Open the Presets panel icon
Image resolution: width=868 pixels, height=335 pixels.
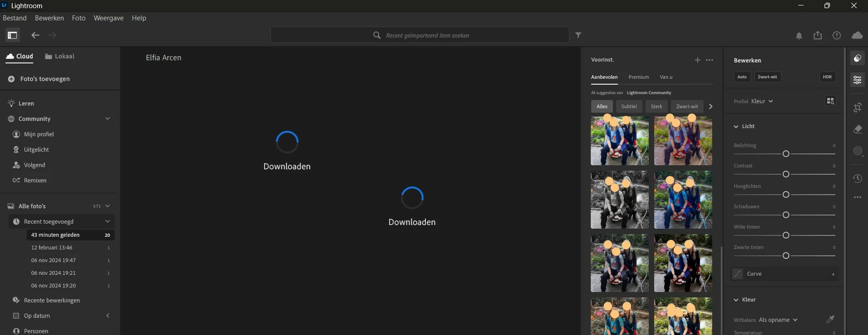pos(858,58)
